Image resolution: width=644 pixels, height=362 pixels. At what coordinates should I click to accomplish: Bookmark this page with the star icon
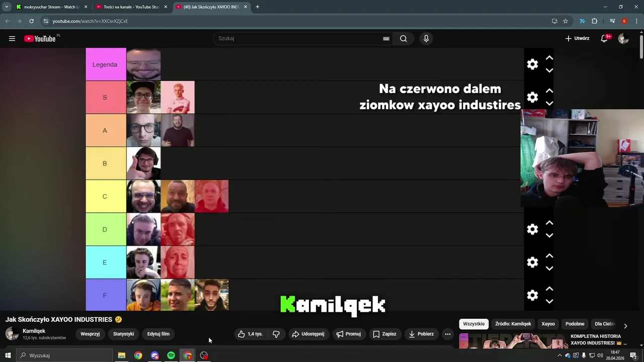coord(566,21)
